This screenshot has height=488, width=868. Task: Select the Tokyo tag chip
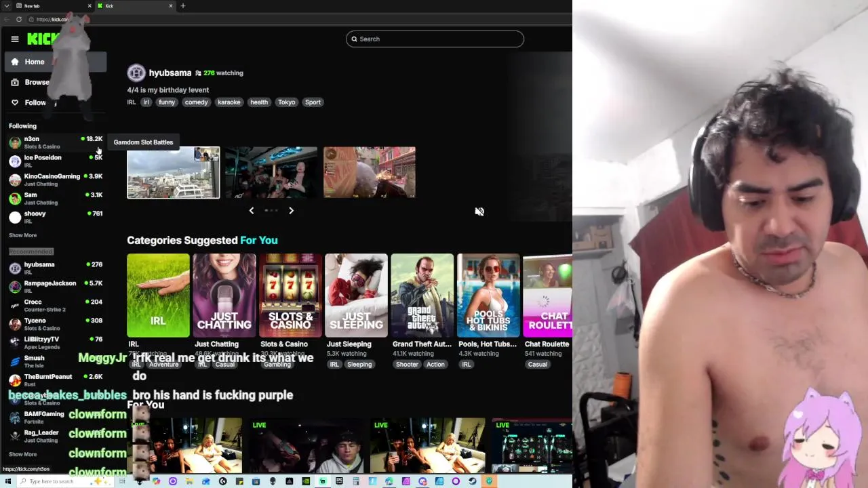(286, 102)
